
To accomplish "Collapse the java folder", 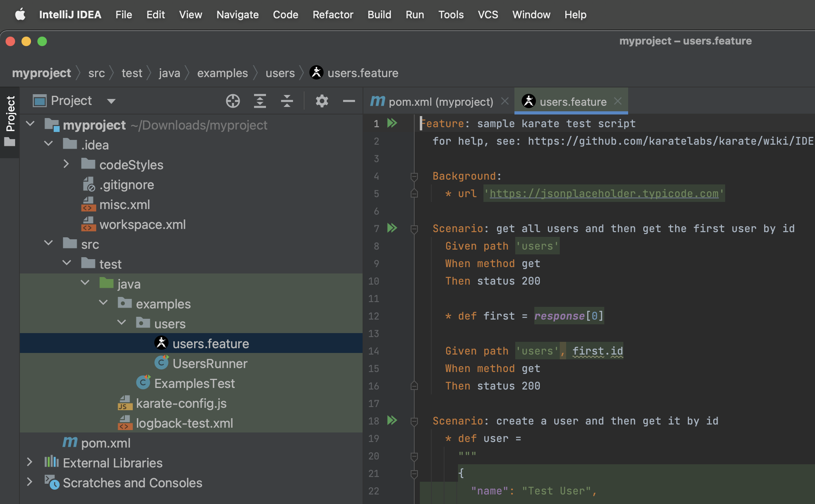I will tap(85, 283).
